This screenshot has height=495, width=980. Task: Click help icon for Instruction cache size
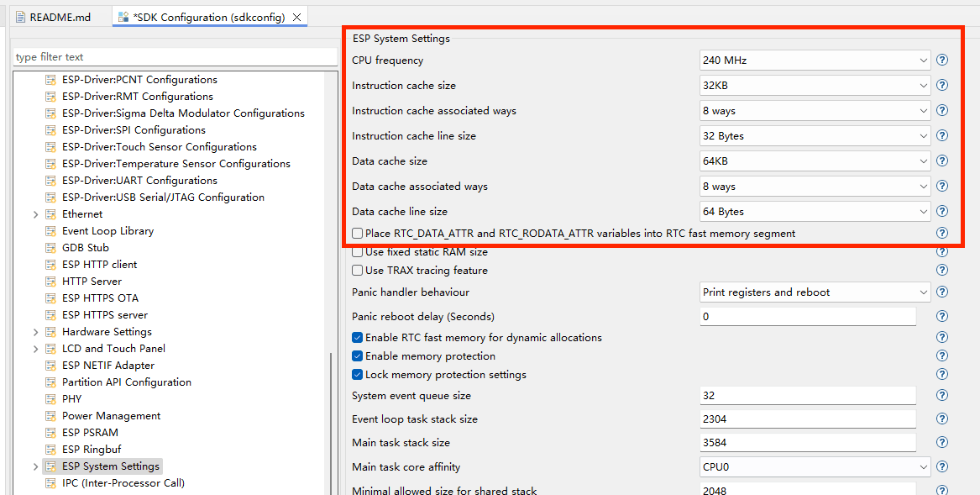click(x=942, y=85)
